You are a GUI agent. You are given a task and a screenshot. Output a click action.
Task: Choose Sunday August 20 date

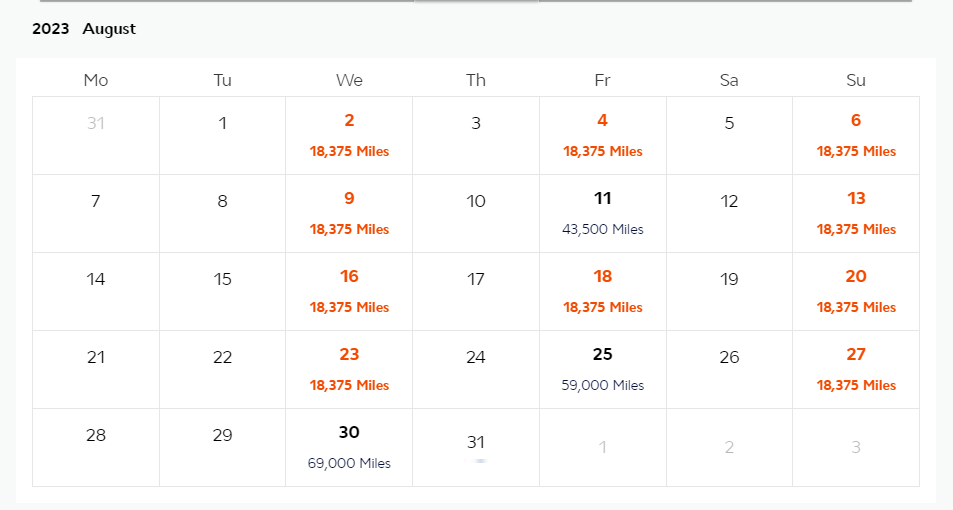coord(856,291)
